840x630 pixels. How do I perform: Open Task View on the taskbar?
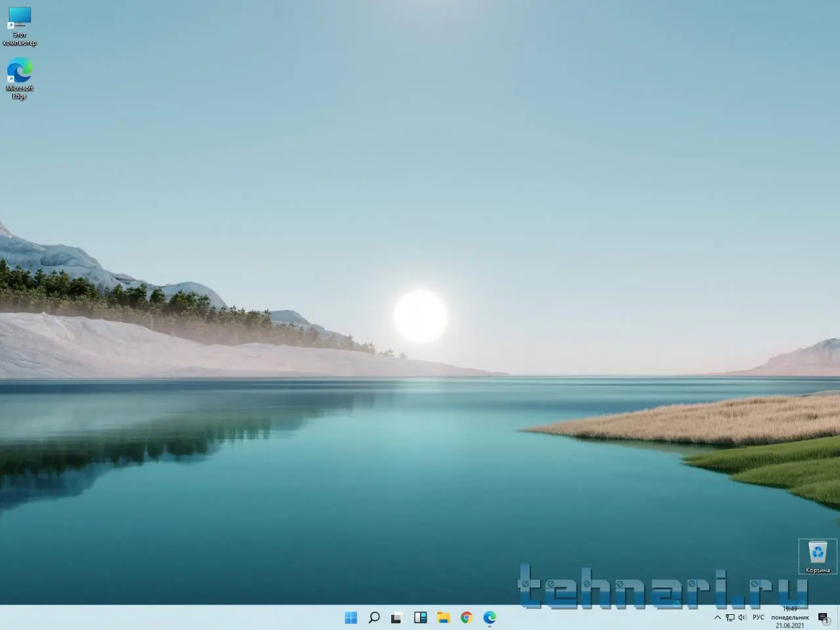pyautogui.click(x=396, y=618)
